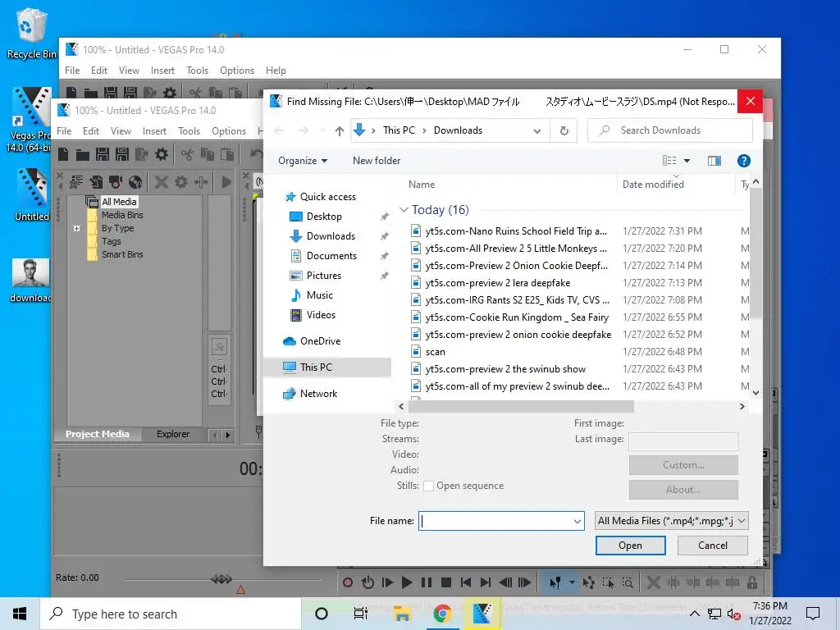Click Open folder icon in front VEGAS toolbar
Screen dimensions: 840x630
pos(83,155)
